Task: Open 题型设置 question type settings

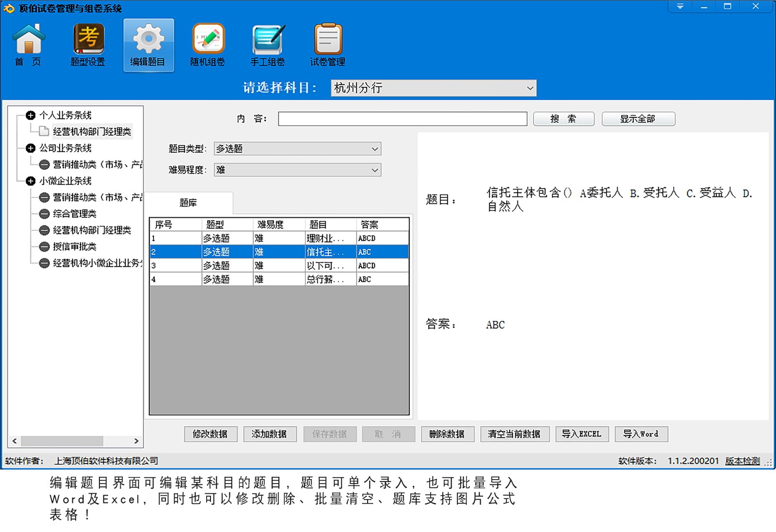Action: click(x=88, y=40)
